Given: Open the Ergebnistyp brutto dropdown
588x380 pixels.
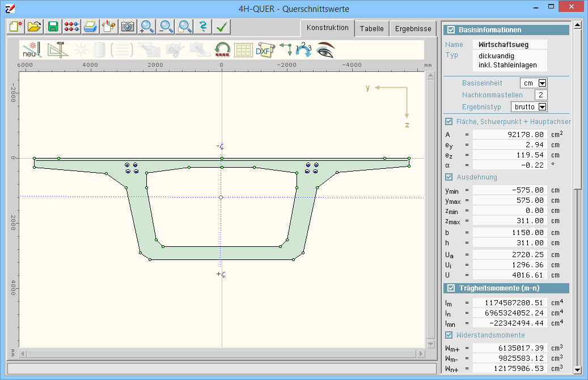Looking at the screenshot, I should [542, 107].
